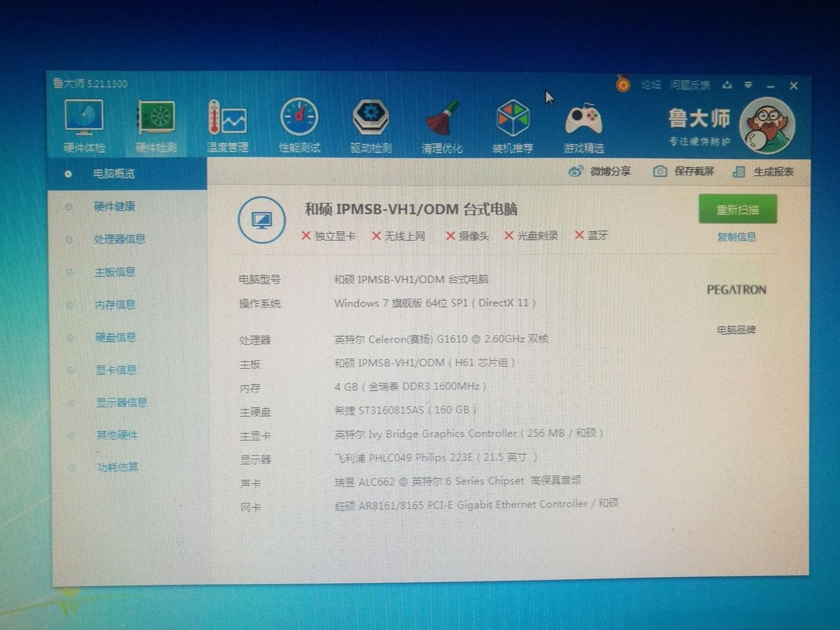840x630 pixels.
Task: Select 电脑概览 in the sidebar
Action: point(128,174)
